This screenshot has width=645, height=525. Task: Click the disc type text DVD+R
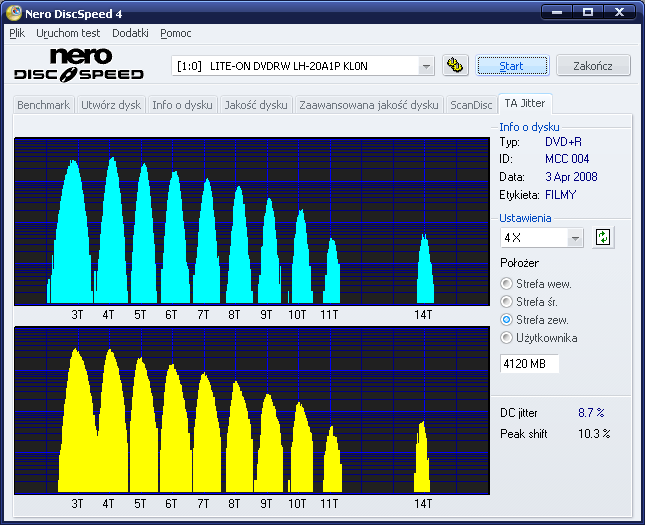tap(563, 142)
